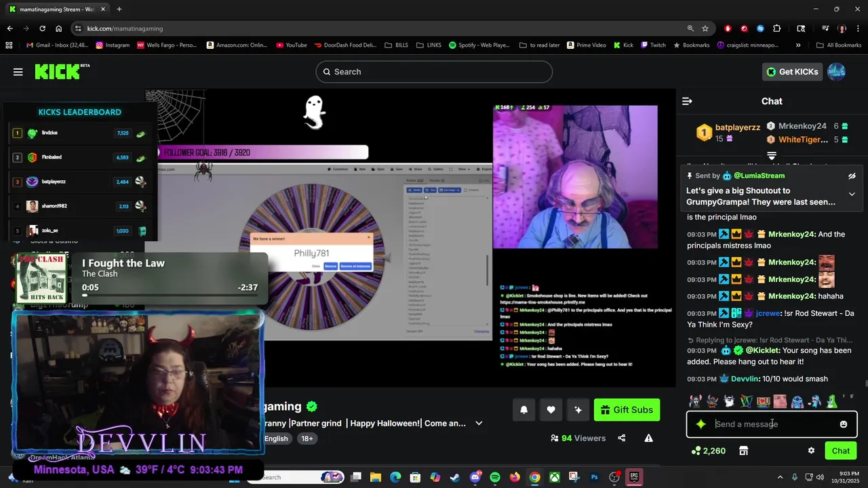
Task: Open Epic Games Launcher from the taskbar
Action: (634, 477)
